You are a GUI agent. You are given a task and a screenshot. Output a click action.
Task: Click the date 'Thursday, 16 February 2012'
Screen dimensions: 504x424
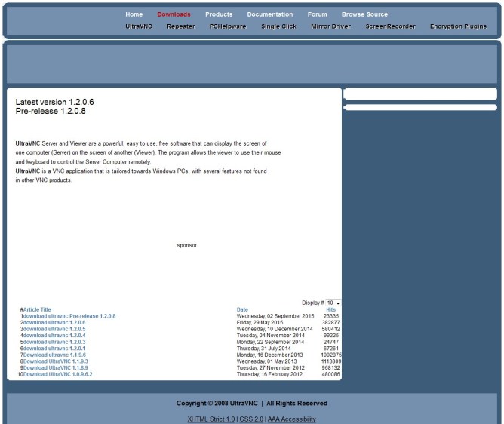(269, 374)
